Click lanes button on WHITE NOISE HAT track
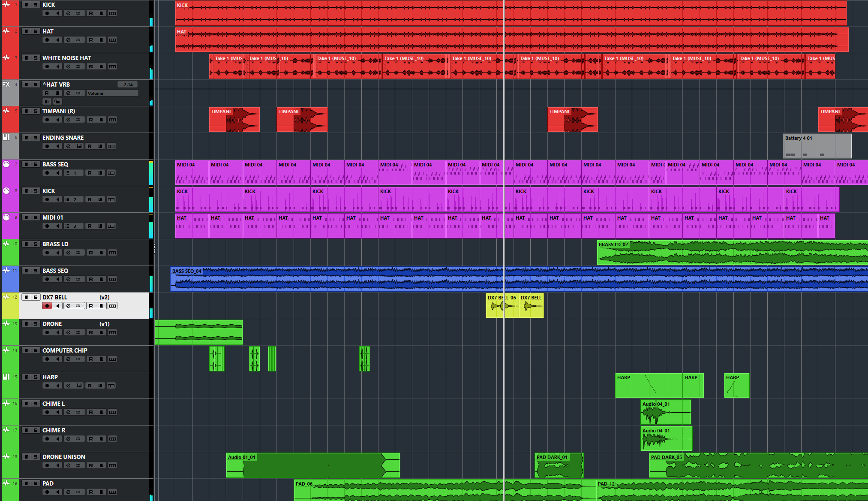The image size is (868, 501). point(112,66)
